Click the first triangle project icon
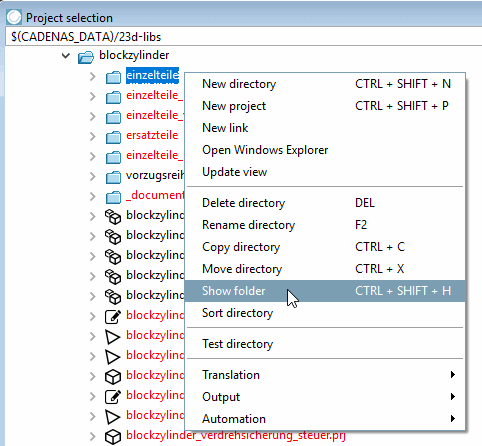The image size is (482, 446). click(x=112, y=337)
